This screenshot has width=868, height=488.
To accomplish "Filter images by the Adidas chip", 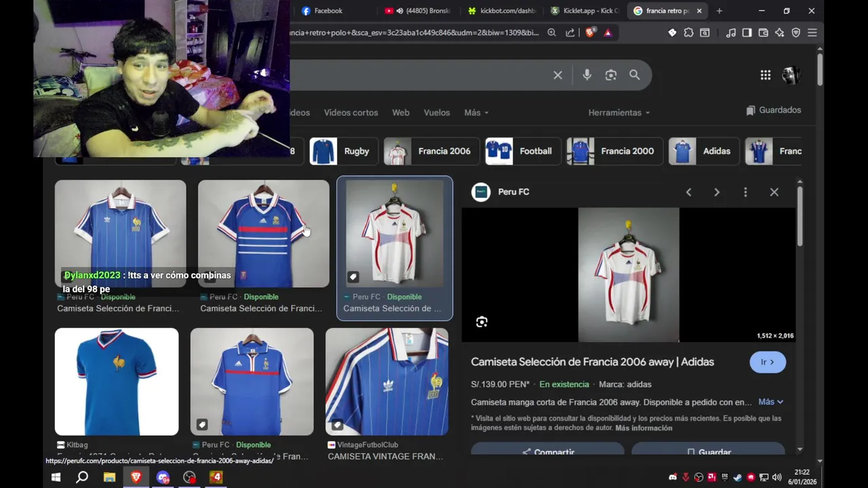I will 703,151.
